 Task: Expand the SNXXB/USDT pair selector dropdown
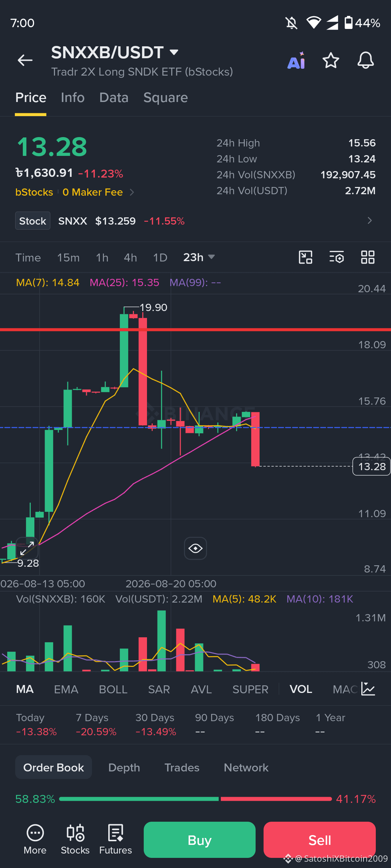click(174, 52)
